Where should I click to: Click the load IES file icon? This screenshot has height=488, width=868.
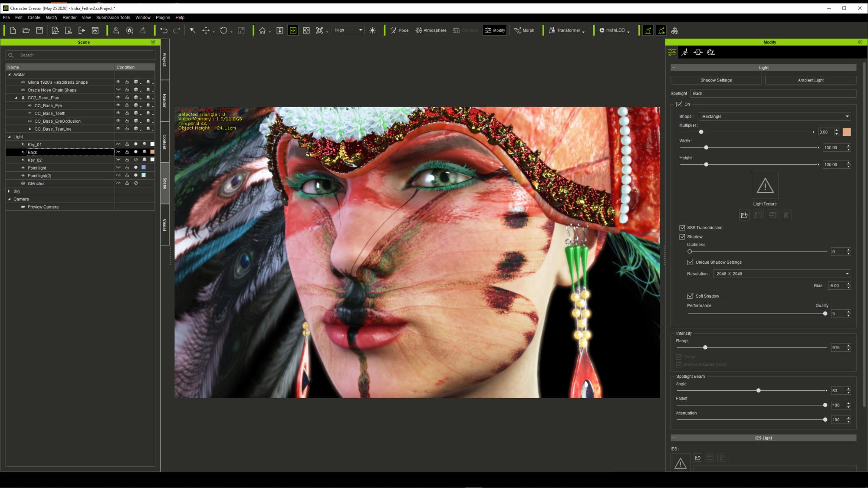pos(698,457)
